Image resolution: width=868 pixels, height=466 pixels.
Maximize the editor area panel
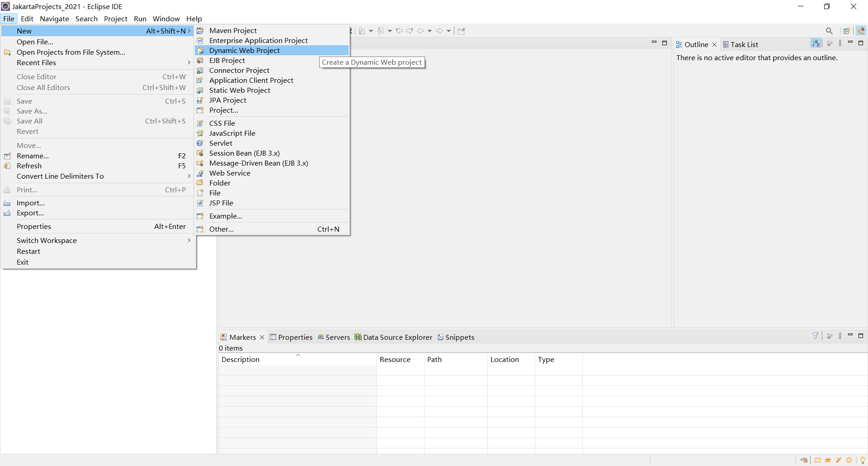(x=665, y=43)
